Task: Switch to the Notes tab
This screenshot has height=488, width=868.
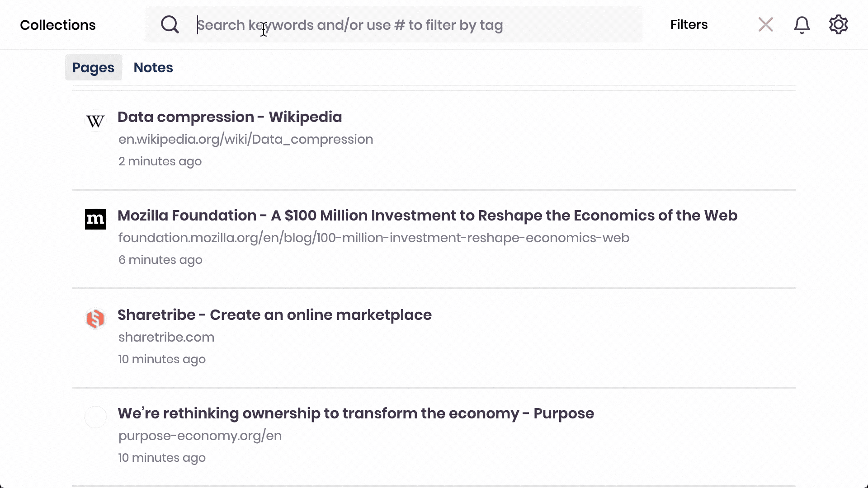Action: (153, 67)
